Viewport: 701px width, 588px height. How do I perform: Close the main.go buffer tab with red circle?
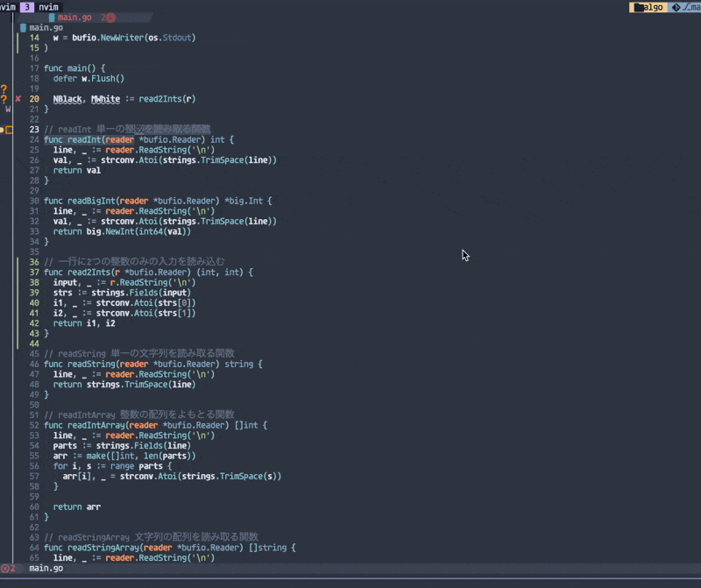(111, 18)
